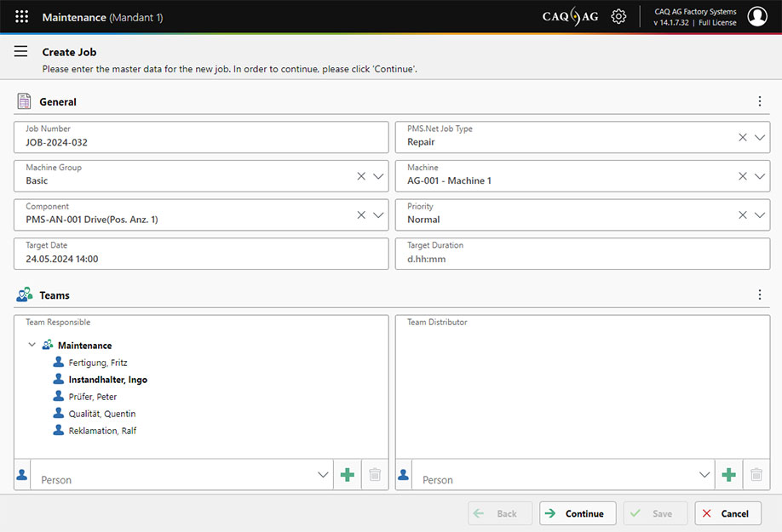Expand the Component dropdown
This screenshot has height=532, width=782.
pos(378,215)
